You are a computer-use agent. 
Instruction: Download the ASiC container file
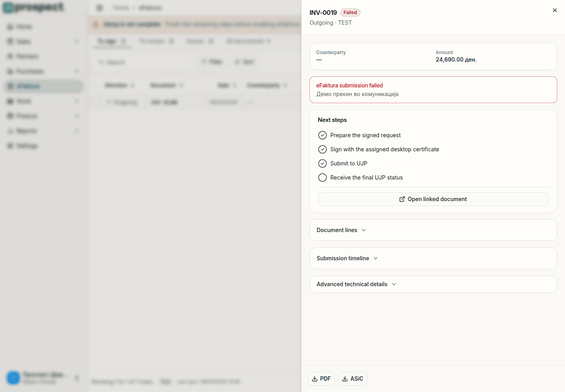coord(353,379)
